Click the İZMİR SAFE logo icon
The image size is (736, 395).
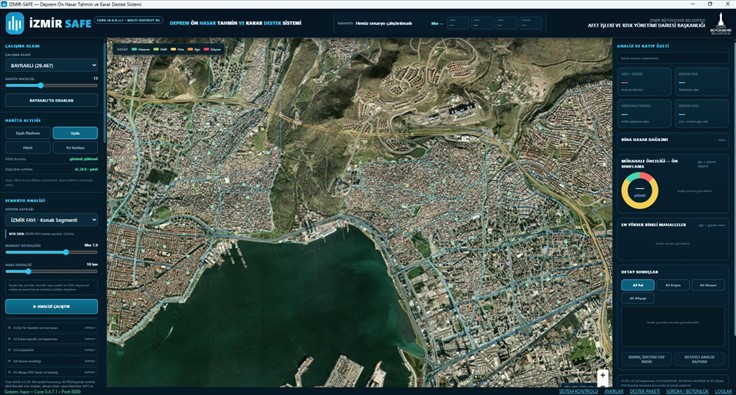tap(15, 23)
